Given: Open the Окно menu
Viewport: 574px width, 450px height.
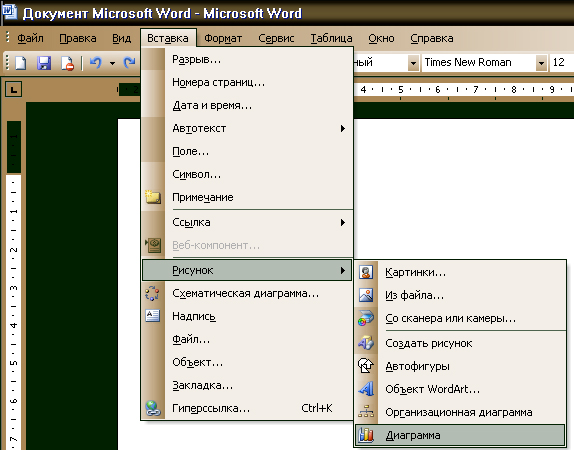Looking at the screenshot, I should [381, 38].
